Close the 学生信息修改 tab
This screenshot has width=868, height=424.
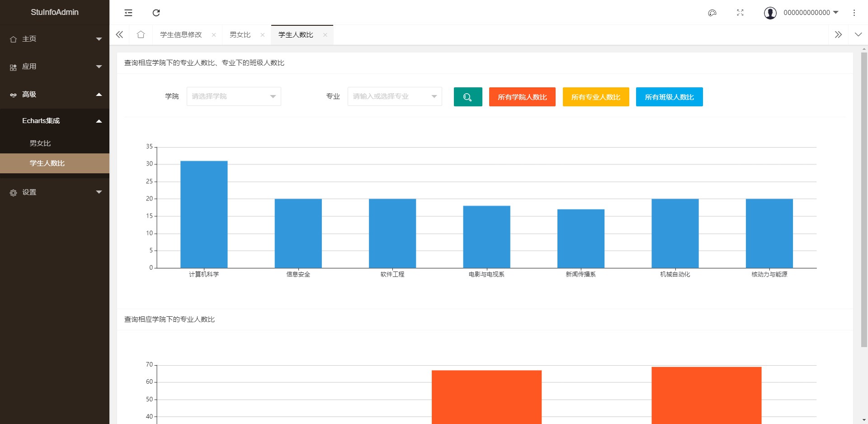(214, 35)
